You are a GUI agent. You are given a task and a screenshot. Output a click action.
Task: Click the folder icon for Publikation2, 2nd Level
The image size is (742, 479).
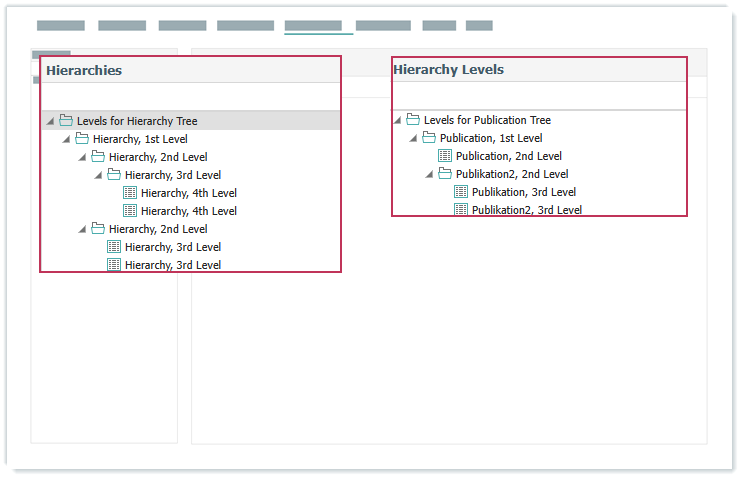(445, 174)
